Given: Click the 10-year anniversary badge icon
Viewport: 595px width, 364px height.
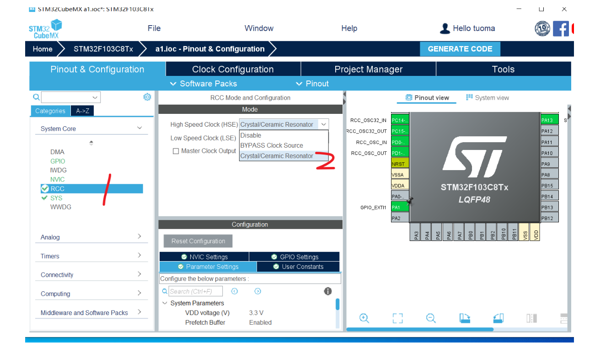Looking at the screenshot, I should click(x=542, y=28).
